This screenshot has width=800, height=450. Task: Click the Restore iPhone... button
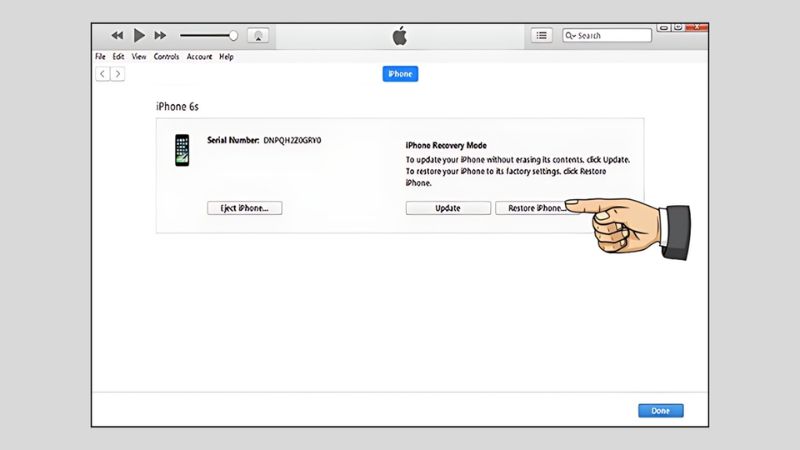point(536,208)
